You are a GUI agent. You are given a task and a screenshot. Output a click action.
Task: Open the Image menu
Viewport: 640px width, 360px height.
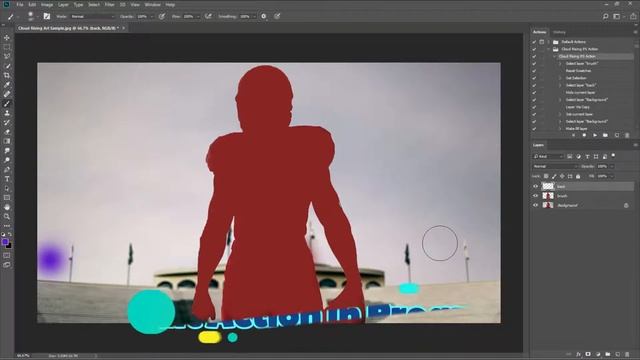click(x=47, y=5)
